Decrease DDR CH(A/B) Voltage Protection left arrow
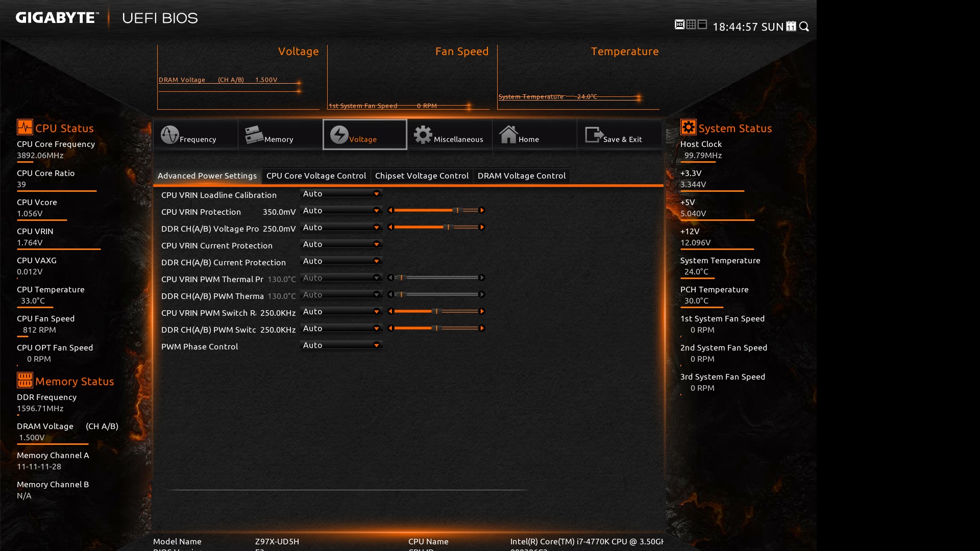This screenshot has height=551, width=980. click(390, 227)
